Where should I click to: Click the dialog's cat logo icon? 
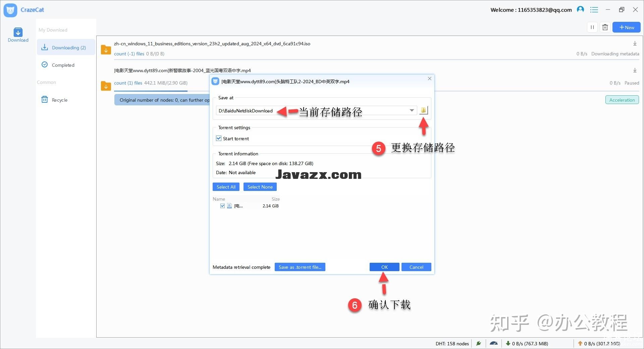click(x=215, y=81)
